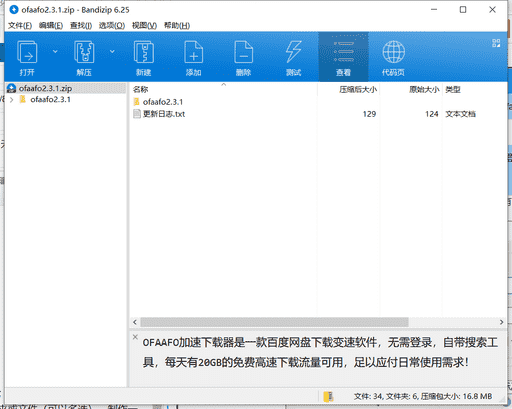Open the Help (帮助) menu

[x=177, y=26]
